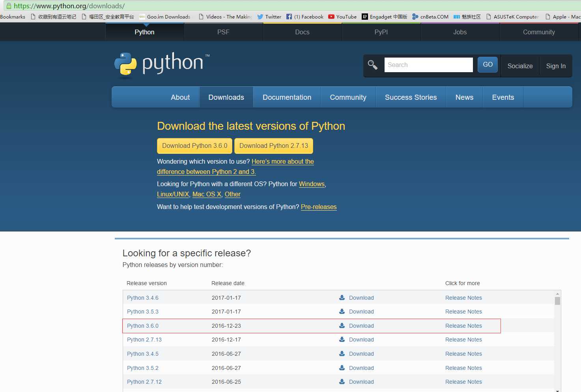Open the Python 3.6.0 release link
The width and height of the screenshot is (581, 392).
[x=142, y=326]
